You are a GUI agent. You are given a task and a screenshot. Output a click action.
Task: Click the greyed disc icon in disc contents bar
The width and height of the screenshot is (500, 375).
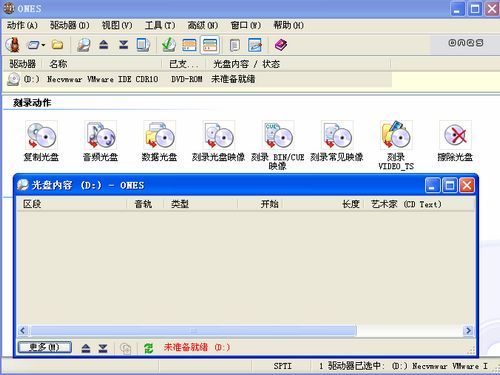(125, 348)
